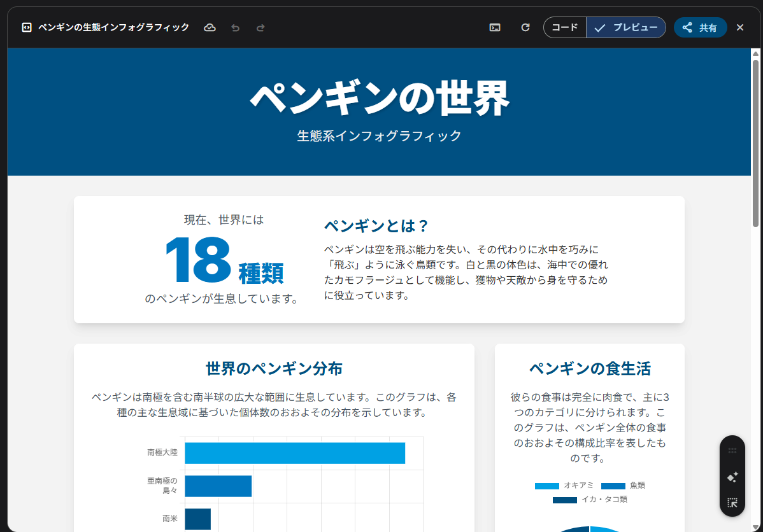Viewport: 763px width, 532px height.
Task: Click the 亜南極の島々 bar in the chart
Action: pyautogui.click(x=218, y=486)
